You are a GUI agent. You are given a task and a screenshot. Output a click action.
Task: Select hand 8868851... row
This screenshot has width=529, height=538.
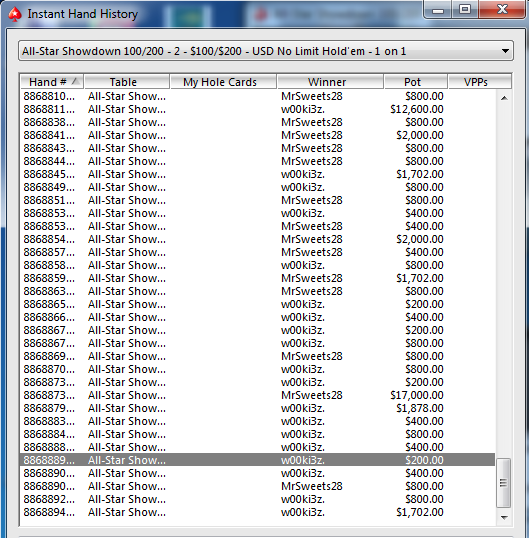click(x=257, y=200)
